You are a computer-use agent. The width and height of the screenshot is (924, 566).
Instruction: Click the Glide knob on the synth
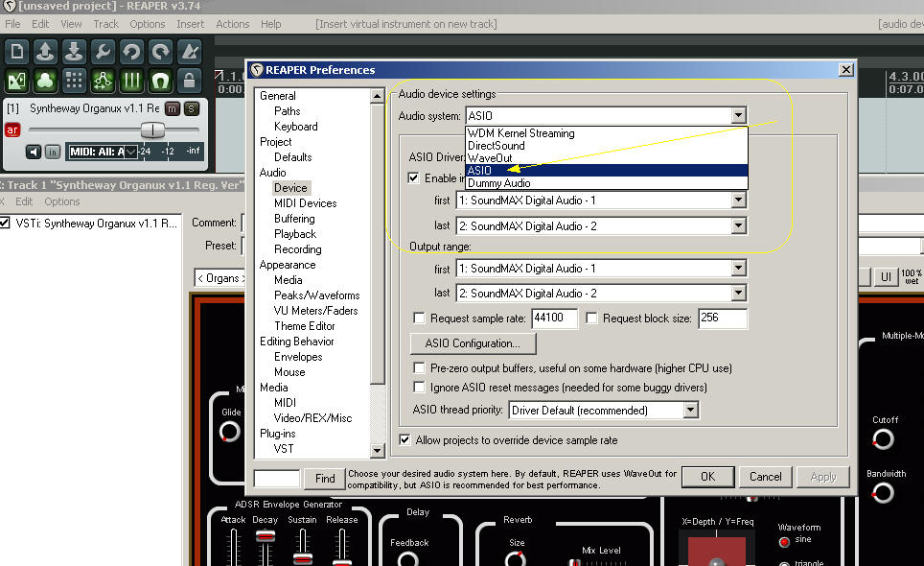[x=230, y=432]
